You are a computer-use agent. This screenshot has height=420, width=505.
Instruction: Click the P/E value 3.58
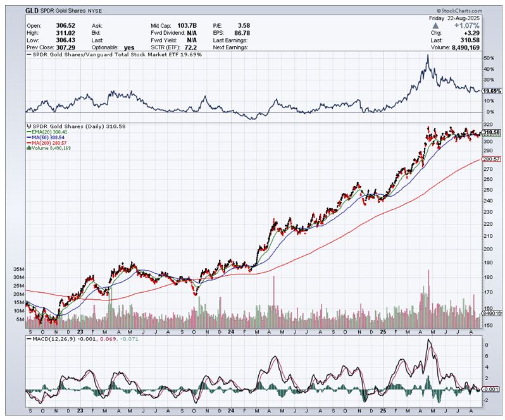(244, 25)
